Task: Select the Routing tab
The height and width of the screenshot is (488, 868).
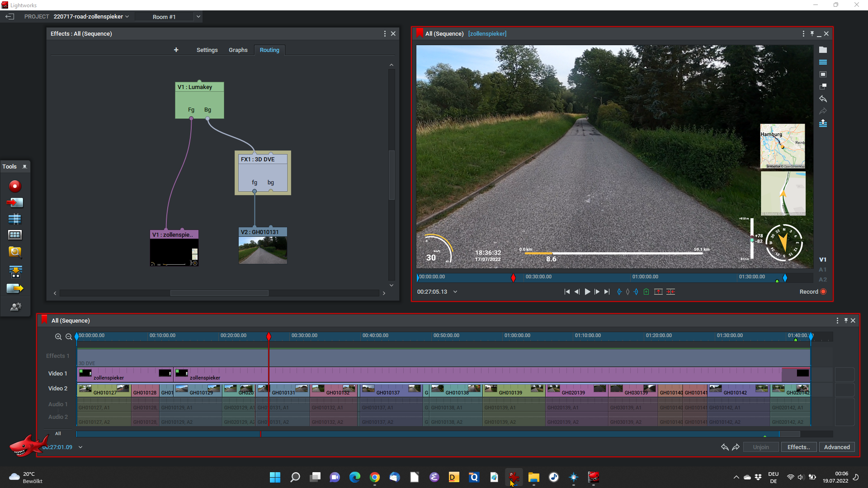Action: tap(269, 50)
